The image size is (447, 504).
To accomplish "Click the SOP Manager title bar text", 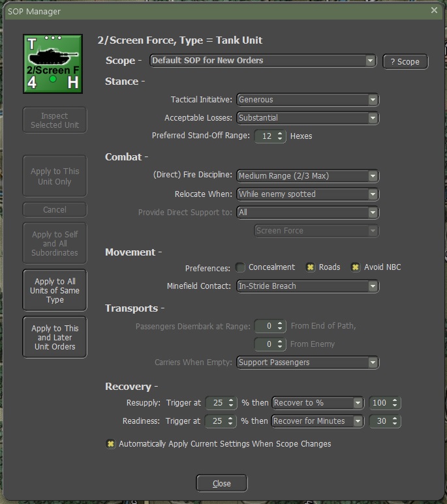I will 34,12.
